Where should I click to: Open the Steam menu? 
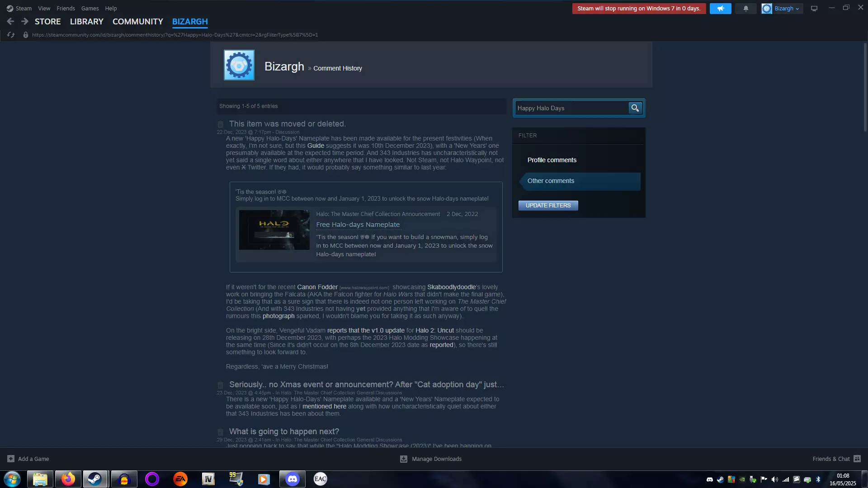click(19, 9)
